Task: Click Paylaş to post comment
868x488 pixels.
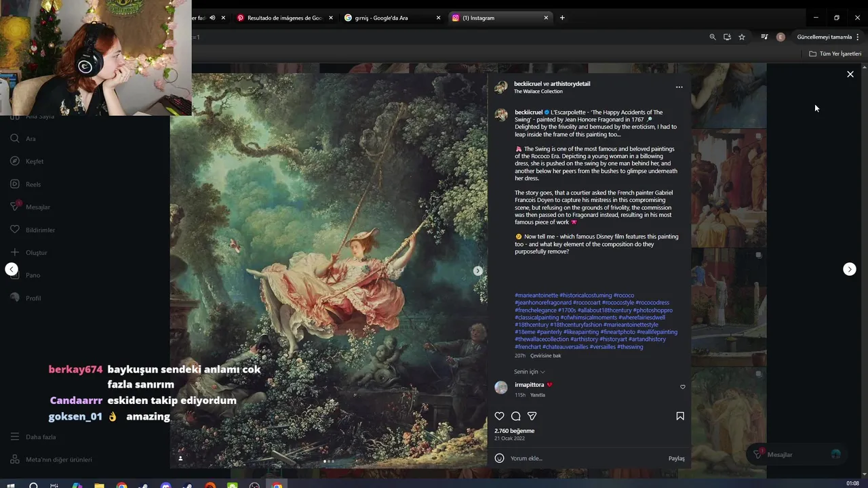Action: pos(676,458)
